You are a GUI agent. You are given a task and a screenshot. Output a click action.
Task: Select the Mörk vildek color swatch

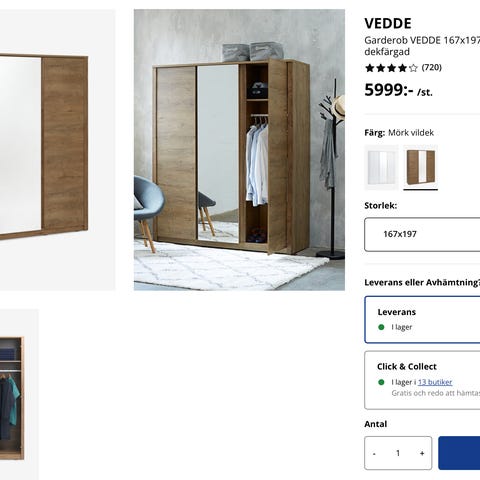pyautogui.click(x=421, y=167)
